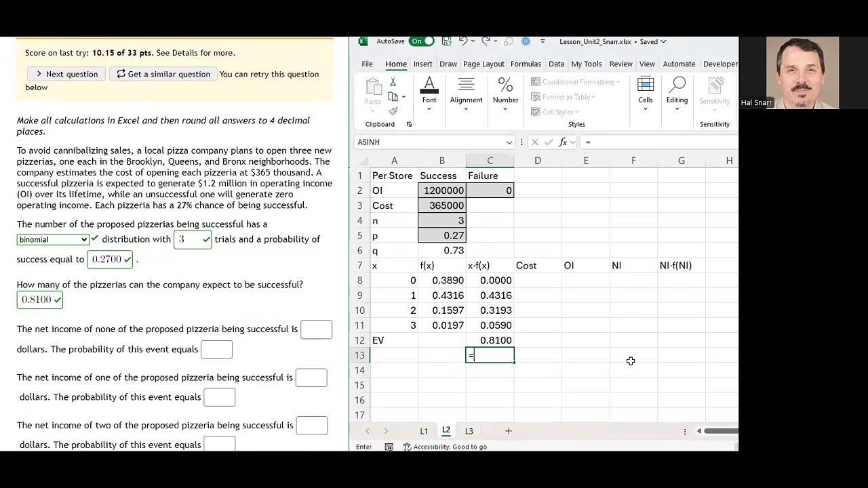Click the probability input for one successful
868x488 pixels.
coord(219,397)
